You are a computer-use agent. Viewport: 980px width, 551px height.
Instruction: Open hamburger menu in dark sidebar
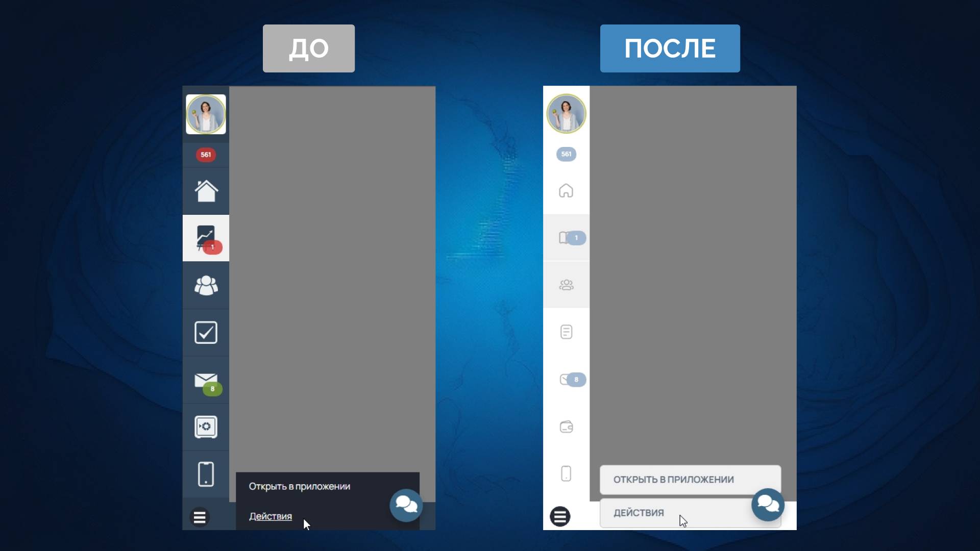coord(200,517)
